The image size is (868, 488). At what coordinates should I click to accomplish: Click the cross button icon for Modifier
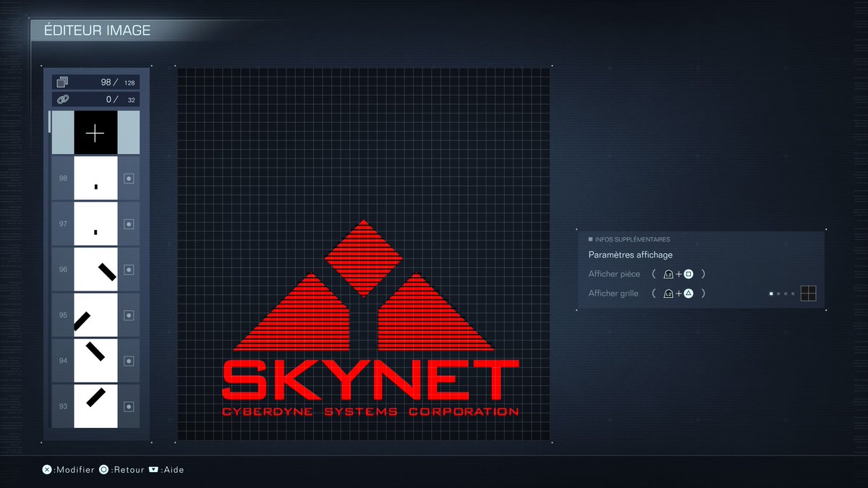click(47, 469)
